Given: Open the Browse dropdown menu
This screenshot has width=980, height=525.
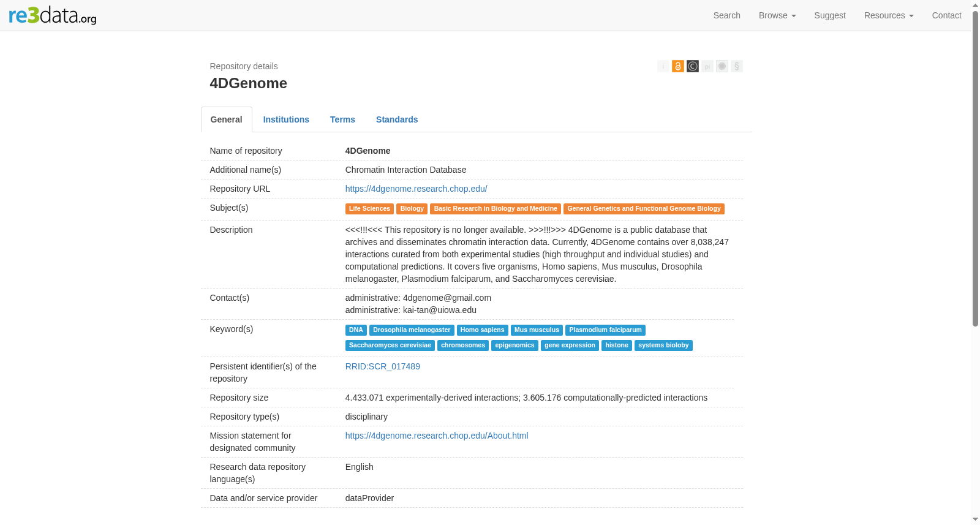Looking at the screenshot, I should 777,15.
